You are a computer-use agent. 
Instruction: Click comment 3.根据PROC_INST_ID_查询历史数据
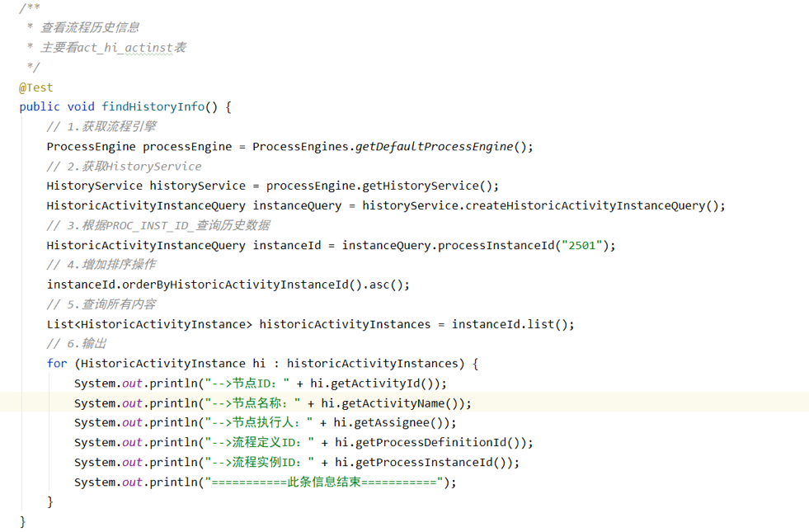point(158,225)
